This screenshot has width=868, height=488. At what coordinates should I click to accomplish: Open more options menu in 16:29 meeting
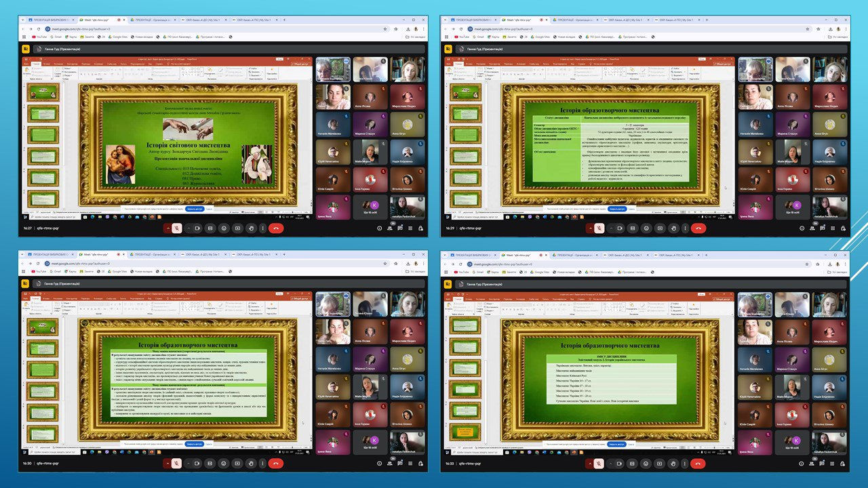(685, 228)
